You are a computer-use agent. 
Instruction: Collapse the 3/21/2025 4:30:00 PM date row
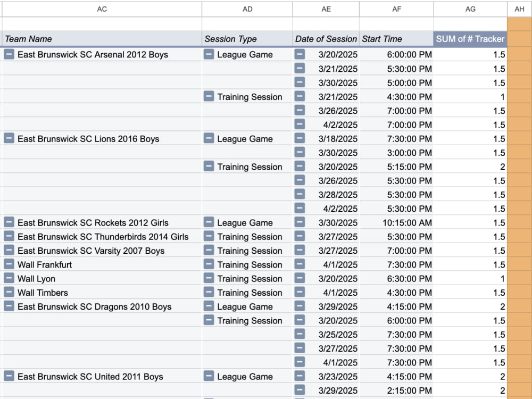300,96
